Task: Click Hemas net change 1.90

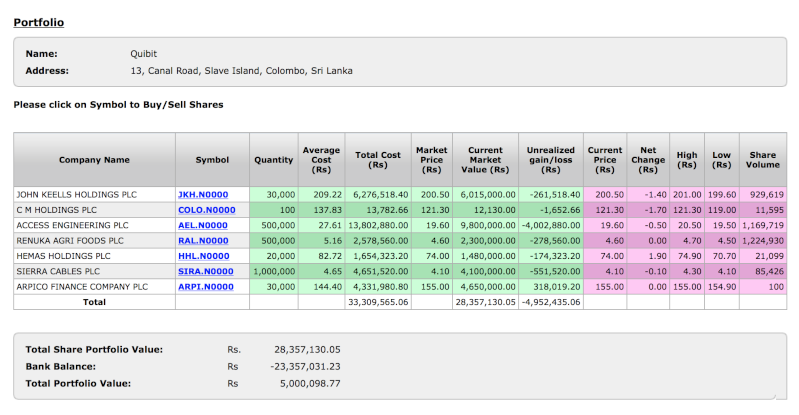Action: [657, 256]
